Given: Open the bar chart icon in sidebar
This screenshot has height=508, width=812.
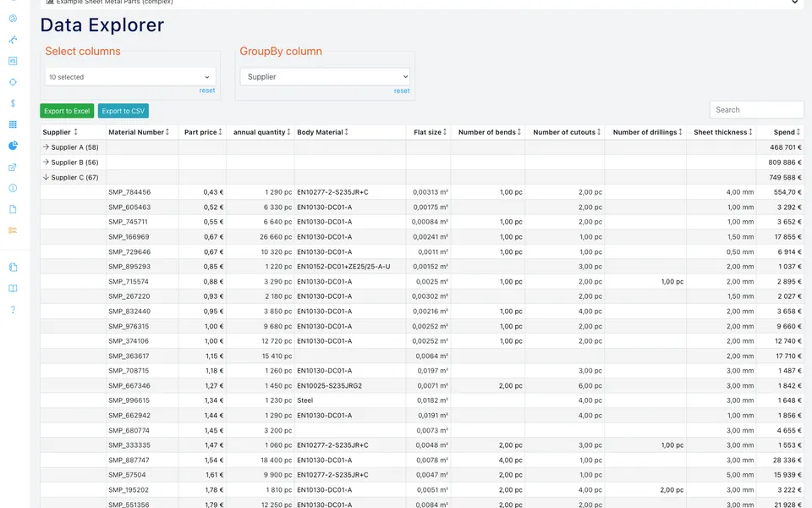Looking at the screenshot, I should (x=13, y=61).
